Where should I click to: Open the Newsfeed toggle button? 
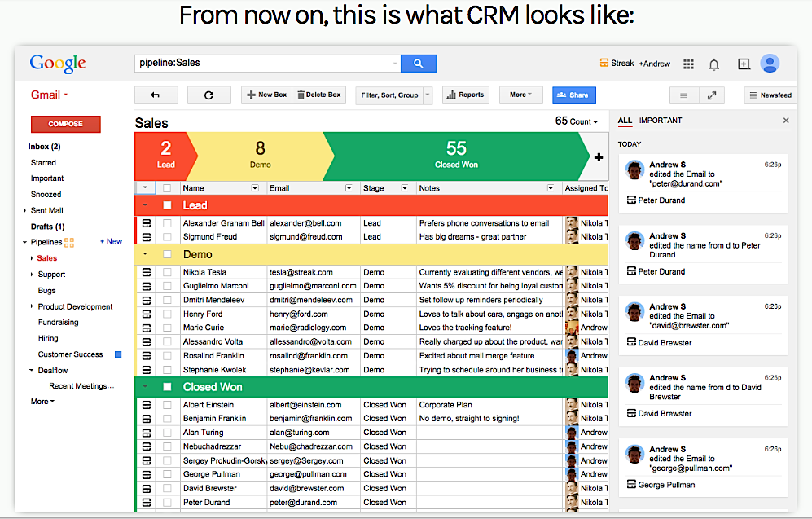pyautogui.click(x=770, y=95)
